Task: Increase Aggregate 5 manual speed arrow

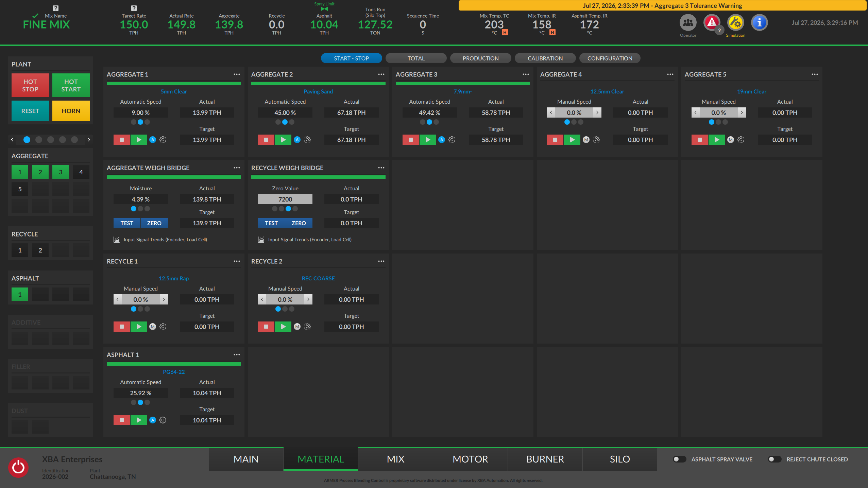Action: [x=742, y=112]
